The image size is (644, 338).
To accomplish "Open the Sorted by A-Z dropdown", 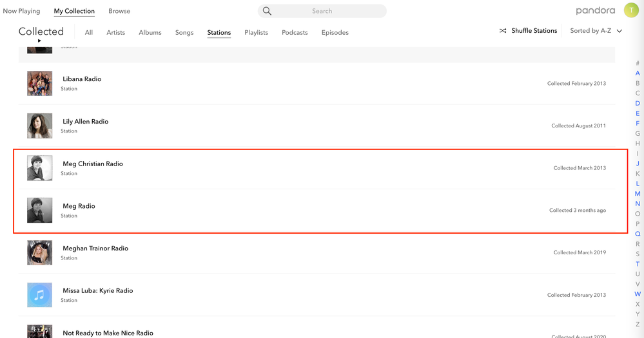I will (x=596, y=31).
